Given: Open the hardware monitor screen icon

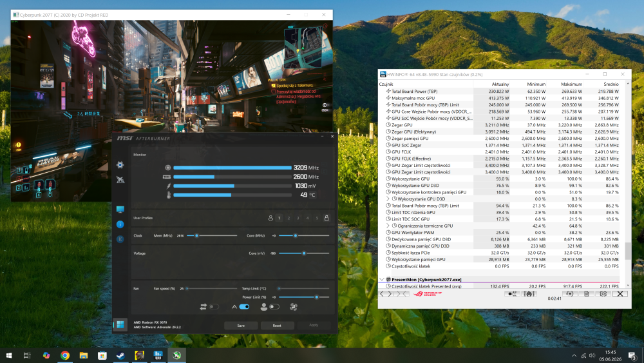Looking at the screenshot, I should (120, 210).
